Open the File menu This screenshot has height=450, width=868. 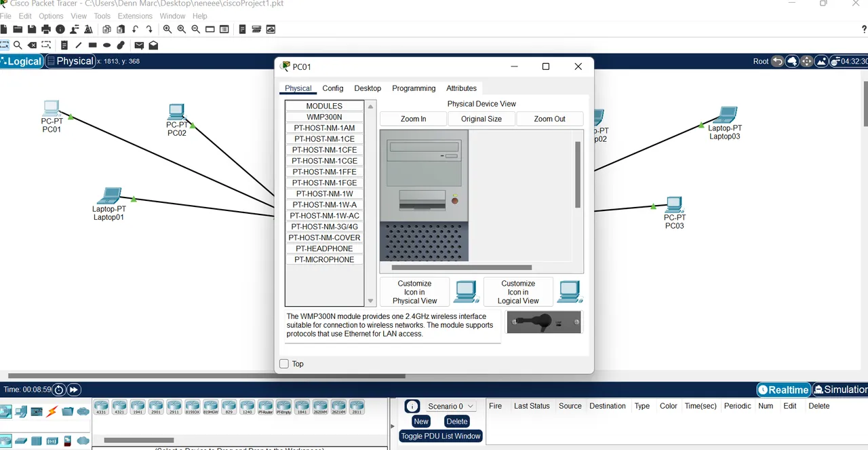(5, 16)
